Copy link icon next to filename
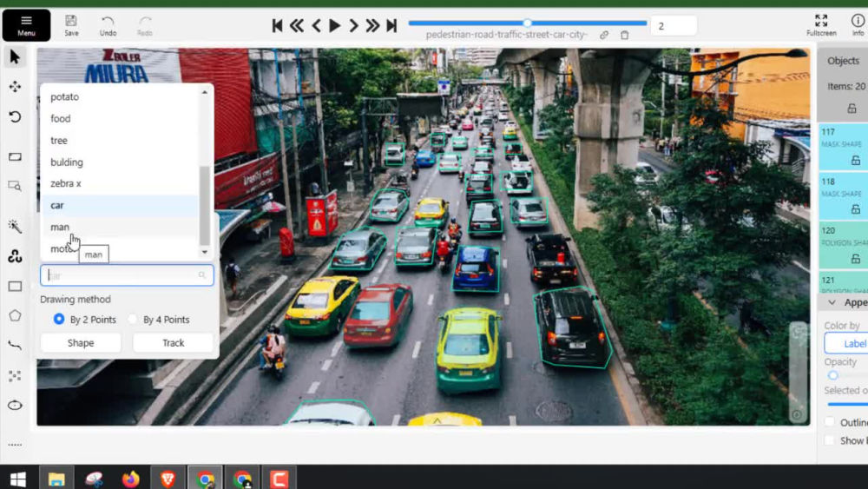 (x=604, y=35)
